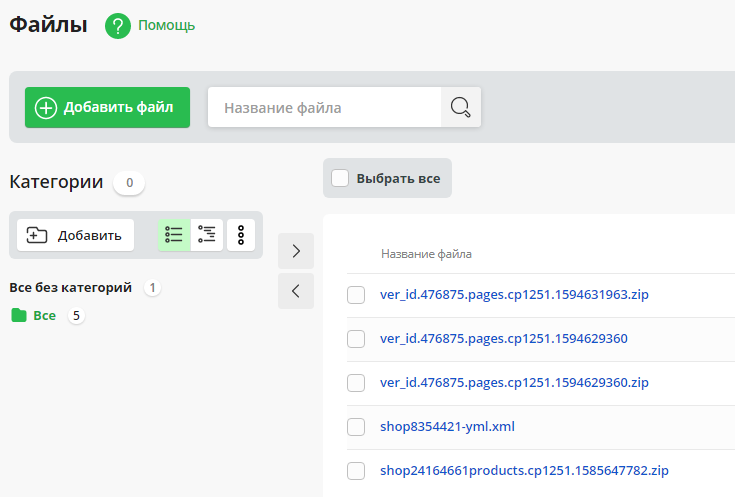The image size is (735, 497).
Task: Toggle the Выбрать все checkbox
Action: click(x=340, y=178)
